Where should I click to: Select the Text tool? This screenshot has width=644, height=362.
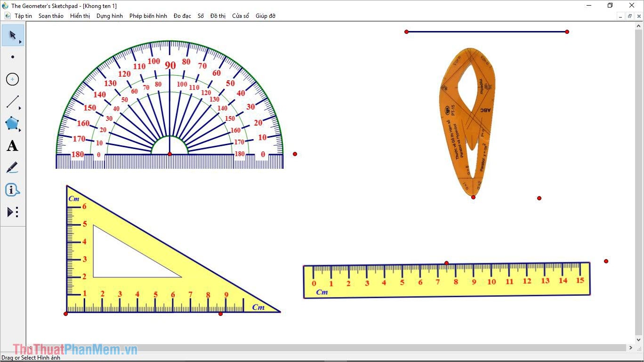(x=12, y=146)
